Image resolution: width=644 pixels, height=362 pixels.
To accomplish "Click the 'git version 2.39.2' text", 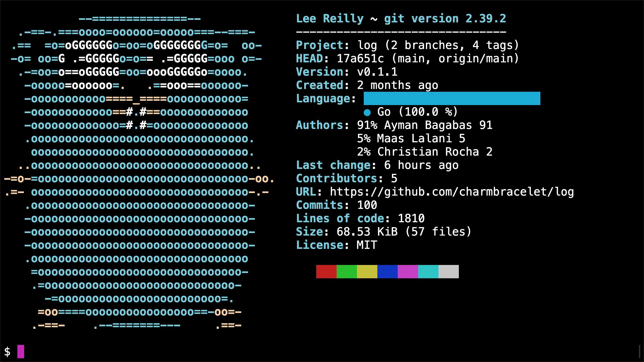I will pos(445,19).
